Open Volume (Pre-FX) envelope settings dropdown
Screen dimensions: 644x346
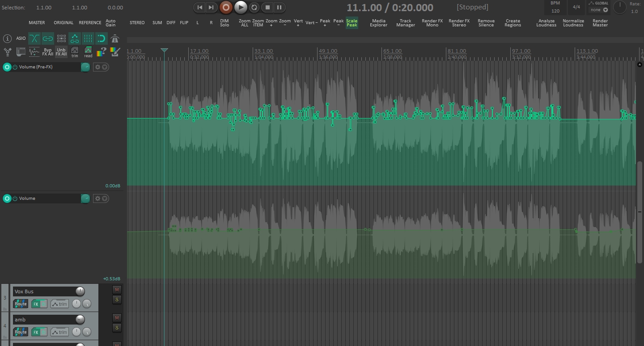click(101, 67)
